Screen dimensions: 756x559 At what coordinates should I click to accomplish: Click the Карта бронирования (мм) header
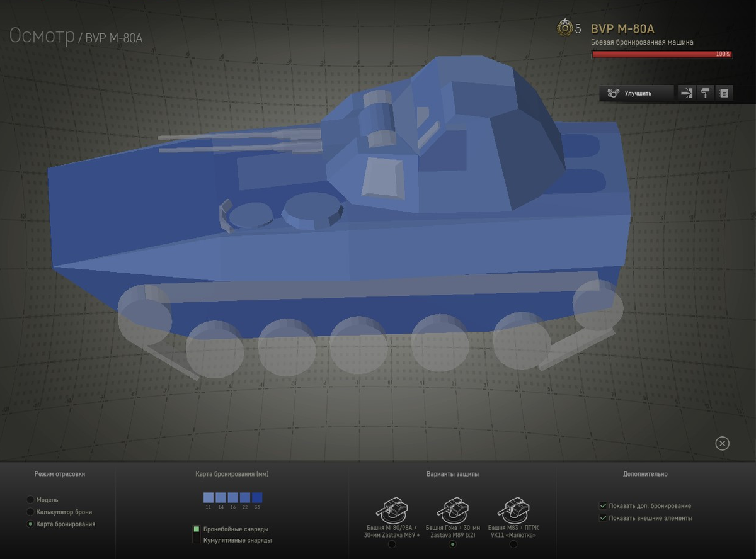tap(232, 474)
